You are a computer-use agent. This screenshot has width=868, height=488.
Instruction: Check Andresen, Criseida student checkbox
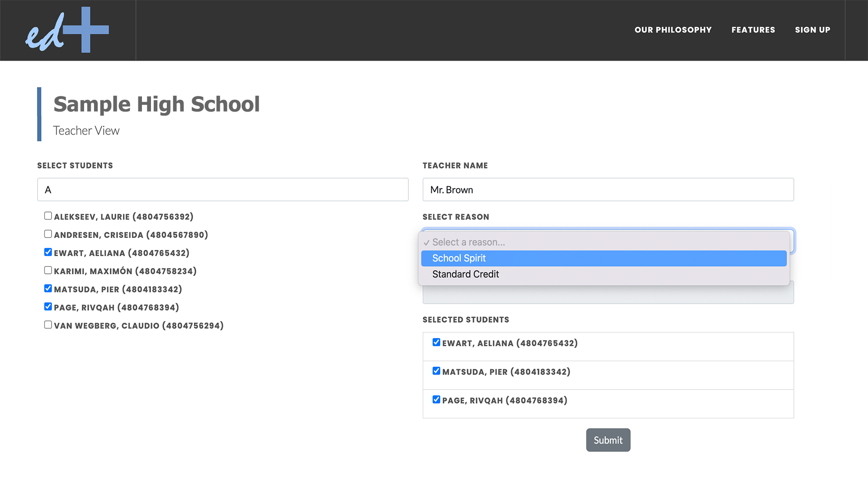coord(48,234)
